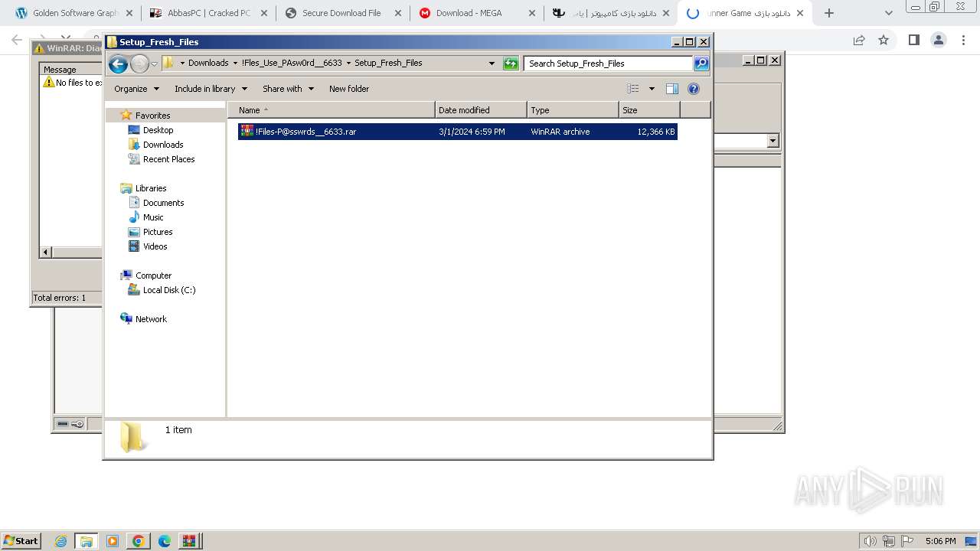The width and height of the screenshot is (980, 551).
Task: Open Chrome tab search dropdown
Action: point(888,13)
